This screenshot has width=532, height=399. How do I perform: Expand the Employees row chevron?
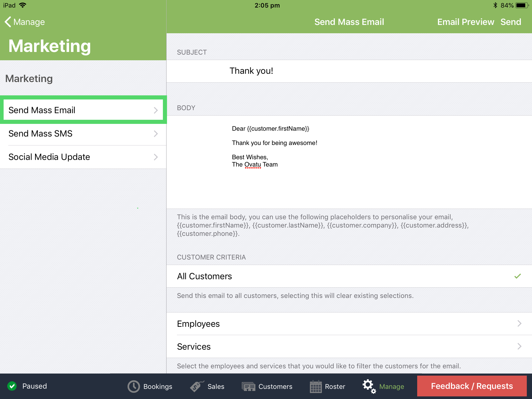(519, 324)
